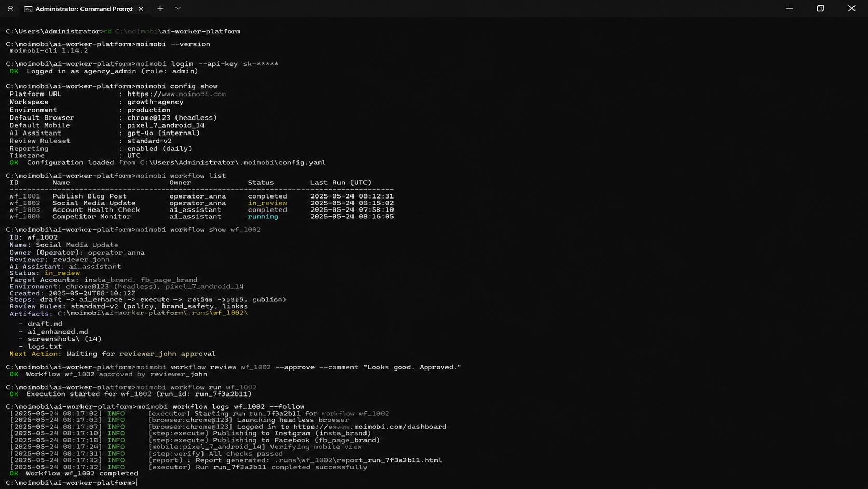Click "Publish Blog Post" in the workflow list
Image resolution: width=868 pixels, height=489 pixels.
click(x=89, y=196)
